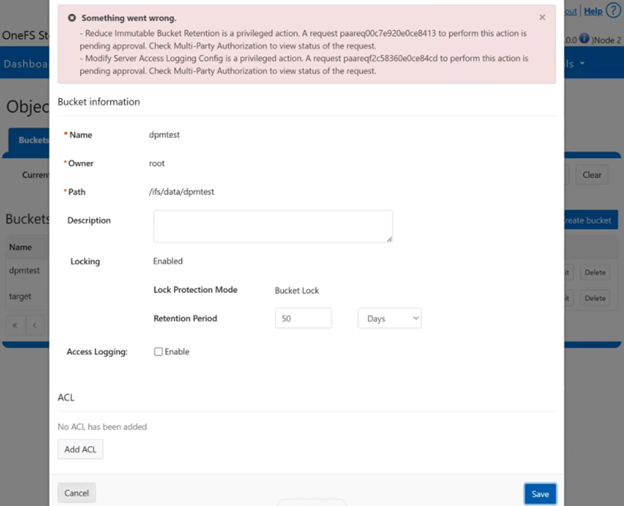Cancel the bucket edit dialog
624x506 pixels.
[x=77, y=493]
